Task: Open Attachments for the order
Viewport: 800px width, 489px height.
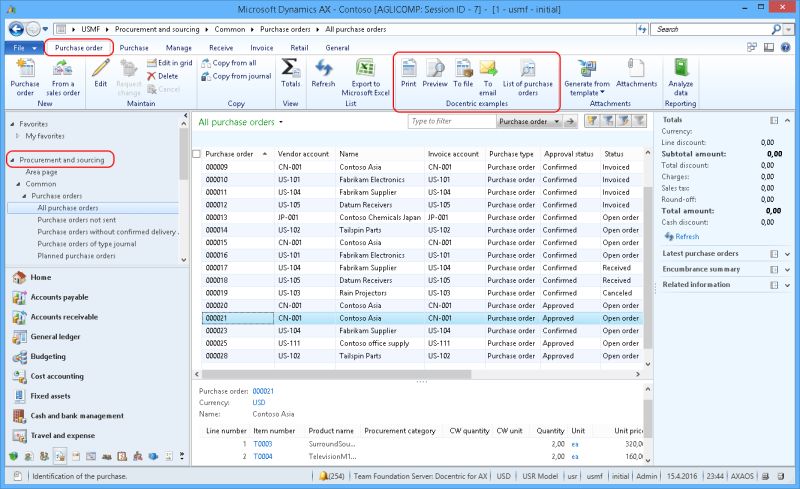Action: pyautogui.click(x=636, y=73)
